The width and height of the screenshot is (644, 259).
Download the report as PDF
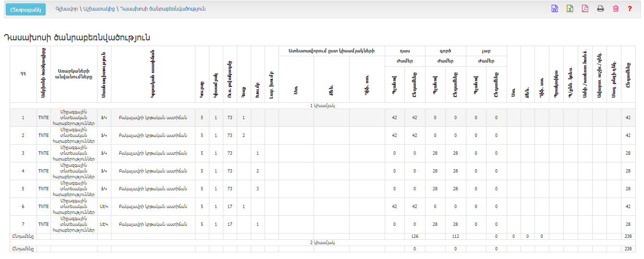click(x=585, y=9)
